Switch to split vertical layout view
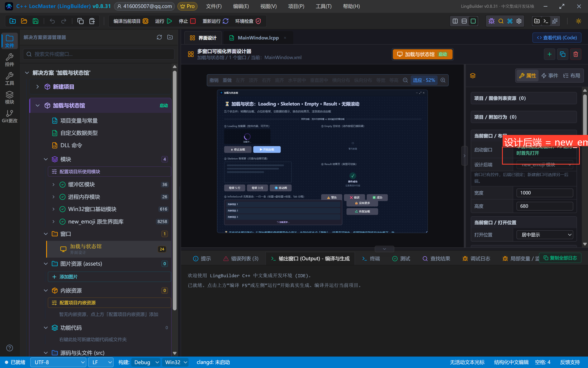 coord(455,21)
